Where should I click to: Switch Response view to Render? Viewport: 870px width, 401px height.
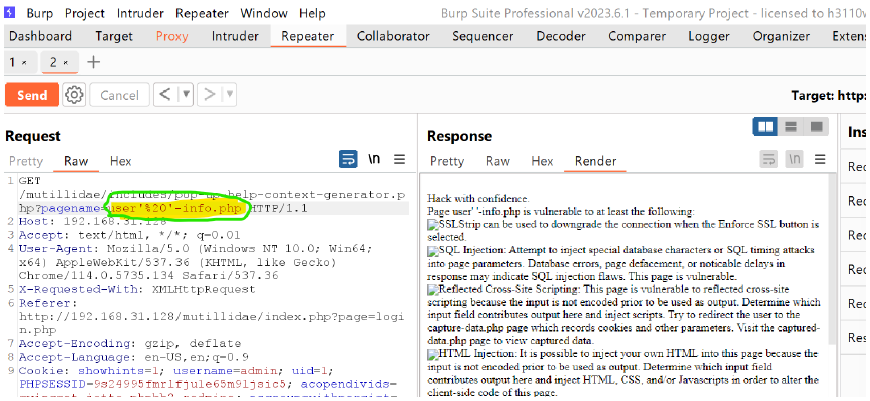pyautogui.click(x=595, y=161)
